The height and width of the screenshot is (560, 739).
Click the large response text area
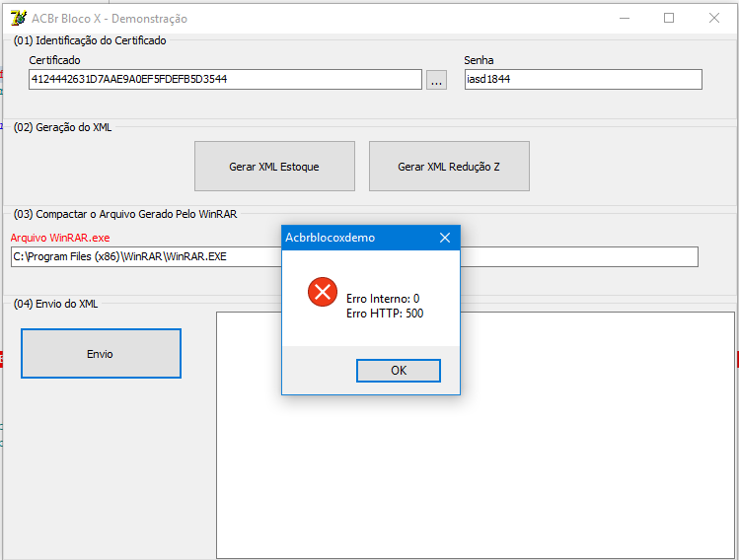pyautogui.click(x=476, y=435)
